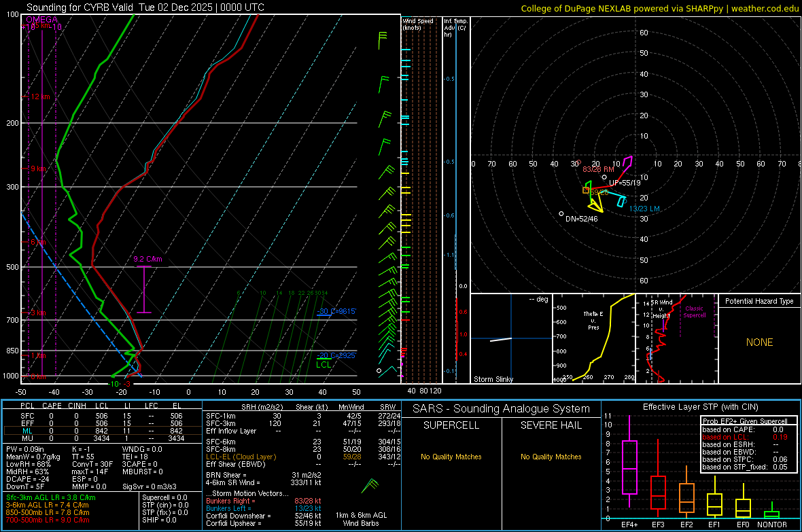The width and height of the screenshot is (802, 532).
Task: Click the magenta 'Classic Supercell' label
Action: pyautogui.click(x=694, y=312)
